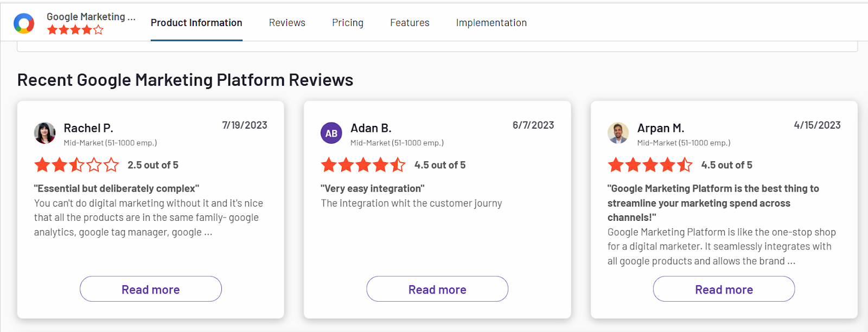Select the Features tab

(x=410, y=23)
